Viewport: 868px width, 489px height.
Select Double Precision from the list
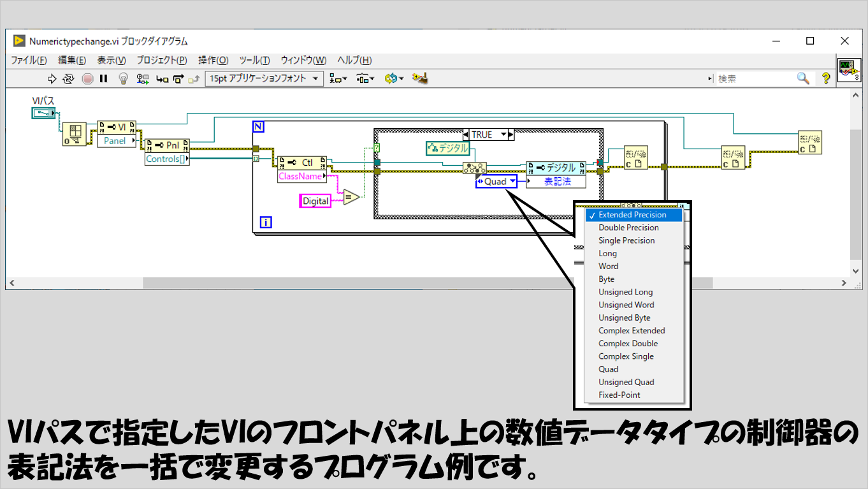(x=628, y=228)
